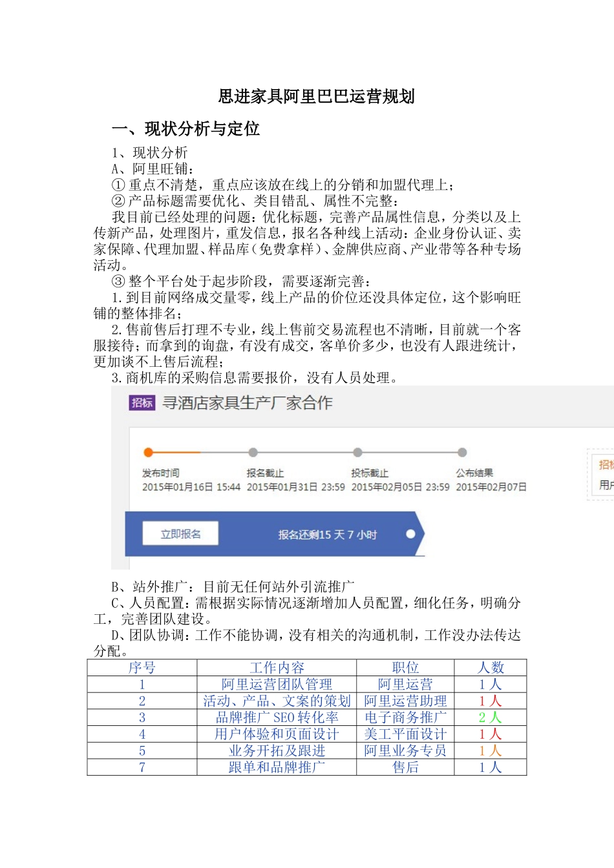Click the sequence number 7 cell
This screenshot has height=868, width=614.
(x=142, y=767)
